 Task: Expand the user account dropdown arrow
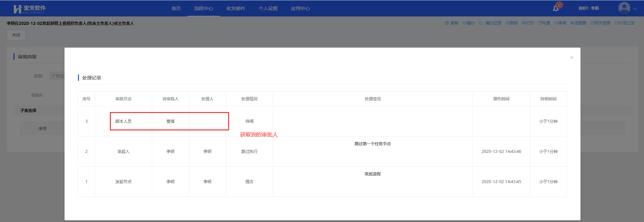(635, 9)
